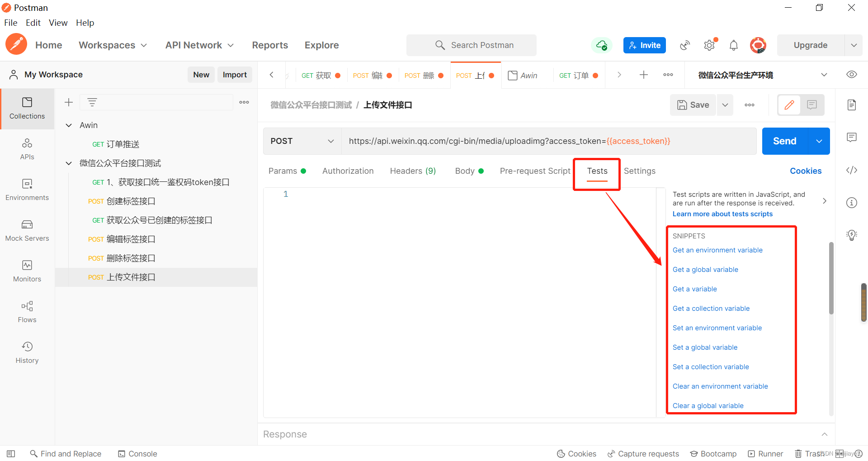Expand the API Network dropdown
Screen dimensions: 868x461
(x=200, y=45)
